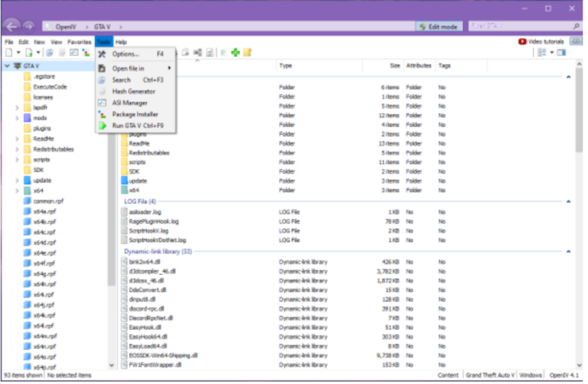Screen dimensions: 588x384
Task: Collapse the LOG File group
Action: point(569,201)
